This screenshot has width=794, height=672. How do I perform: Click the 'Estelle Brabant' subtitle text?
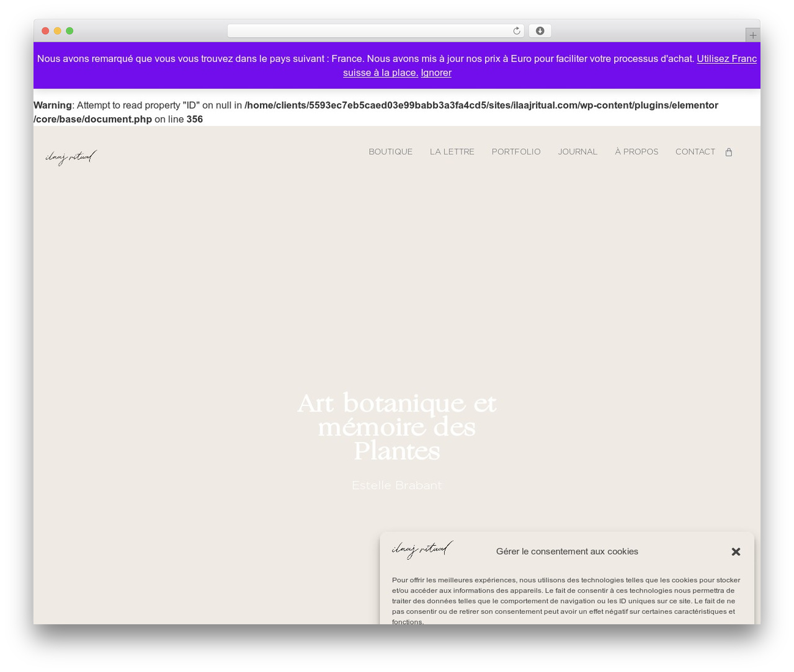(x=397, y=485)
